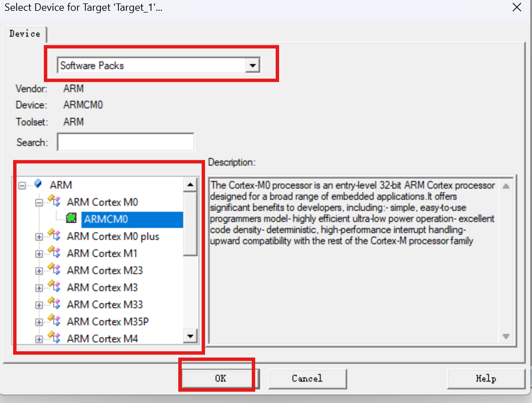Click the ARM Cortex M35P family icon
This screenshot has height=403, width=532.
pyautogui.click(x=54, y=320)
